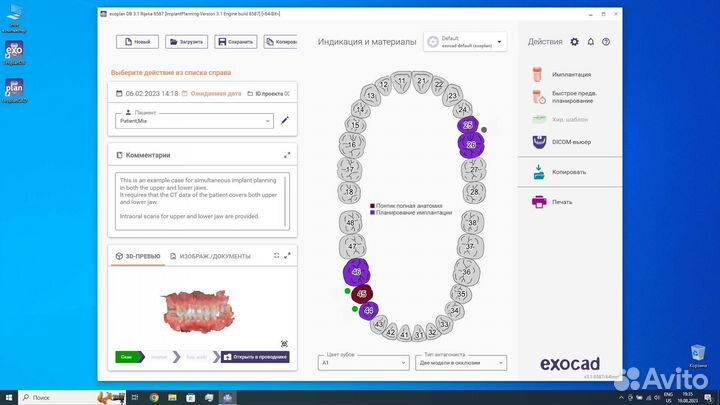The width and height of the screenshot is (720, 405).
Task: Select purple tooth 44
Action: pos(369,311)
